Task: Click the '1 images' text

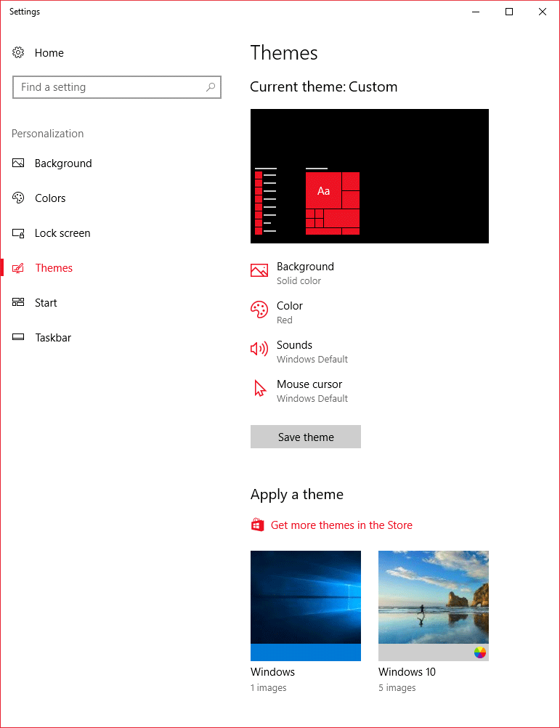Action: point(269,687)
